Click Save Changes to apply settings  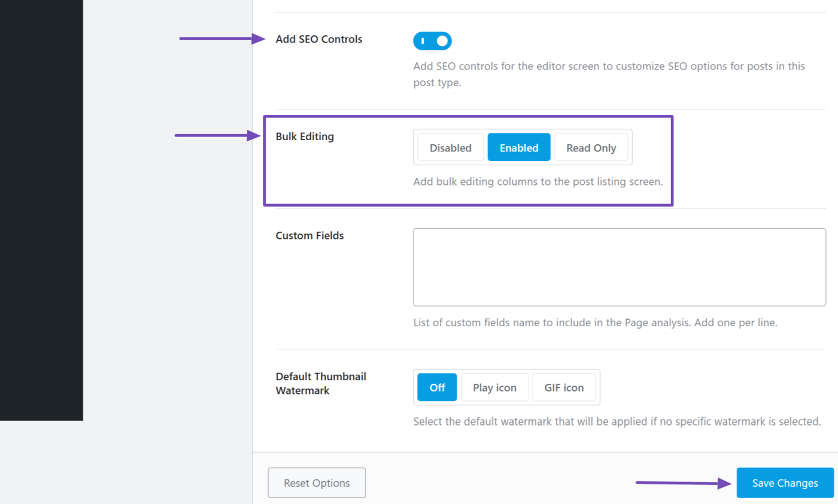pyautogui.click(x=784, y=482)
